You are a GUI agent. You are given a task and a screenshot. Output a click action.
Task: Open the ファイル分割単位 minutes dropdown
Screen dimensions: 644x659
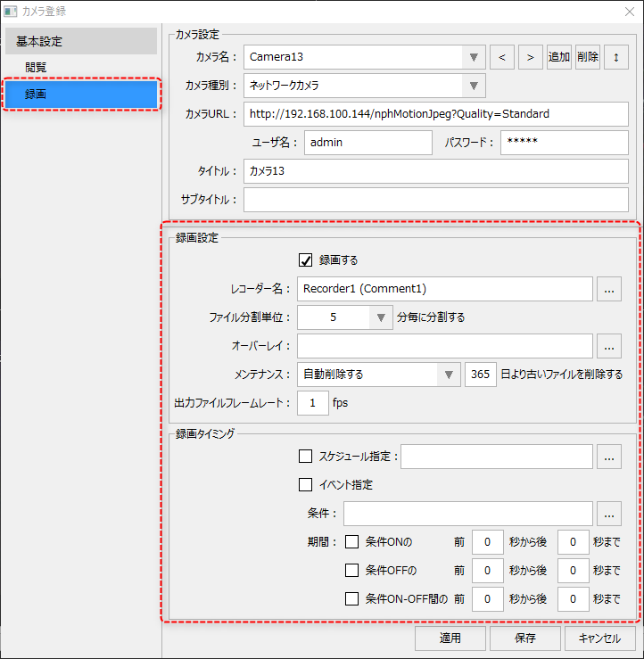coord(381,317)
